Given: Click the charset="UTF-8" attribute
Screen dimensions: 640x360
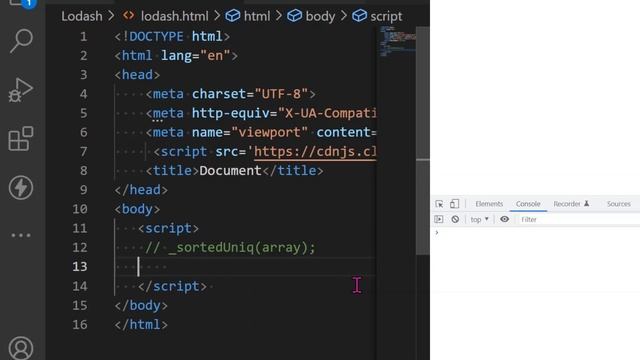Looking at the screenshot, I should pos(250,94).
